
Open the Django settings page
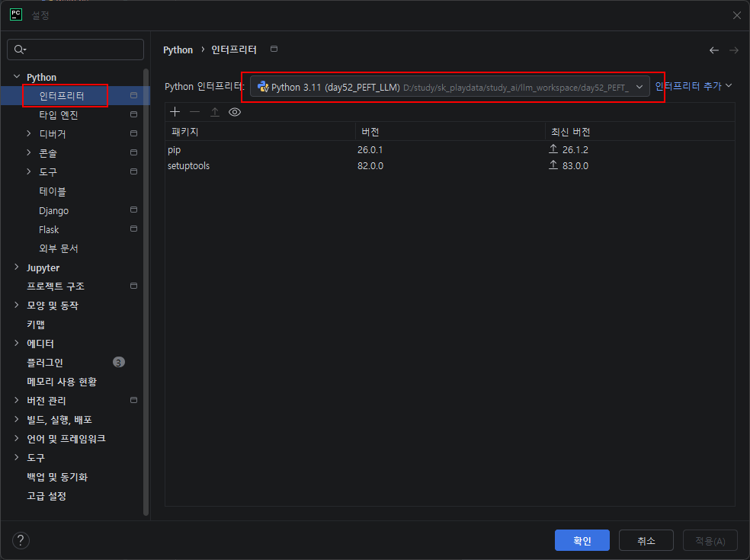tap(53, 210)
